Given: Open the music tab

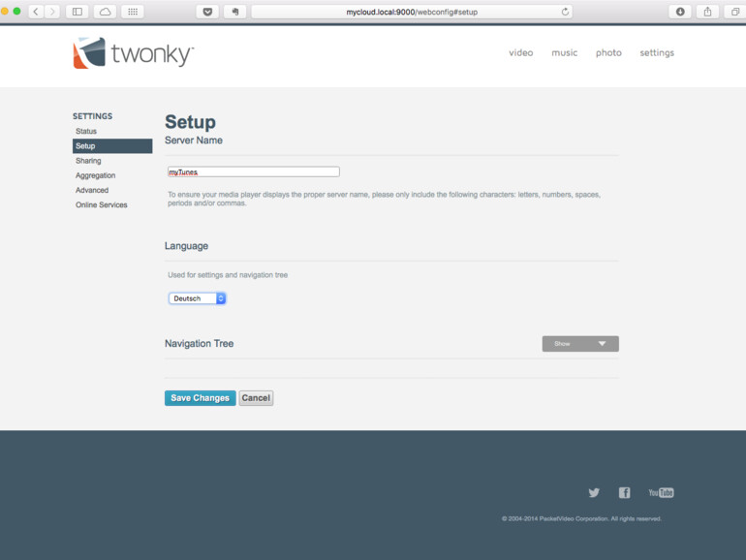Looking at the screenshot, I should [564, 53].
